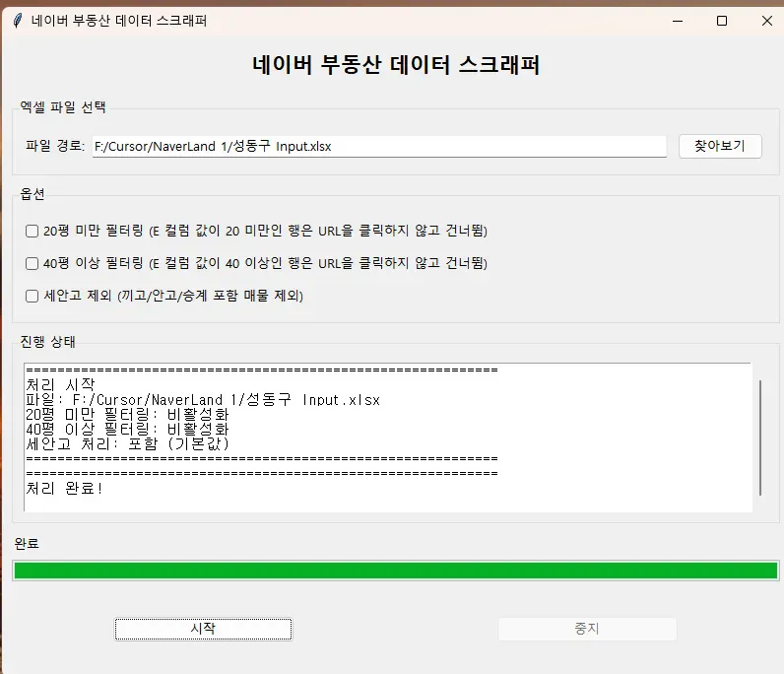Click the log area vertical scrollbar
Viewport: 784px width, 674px height.
760,438
